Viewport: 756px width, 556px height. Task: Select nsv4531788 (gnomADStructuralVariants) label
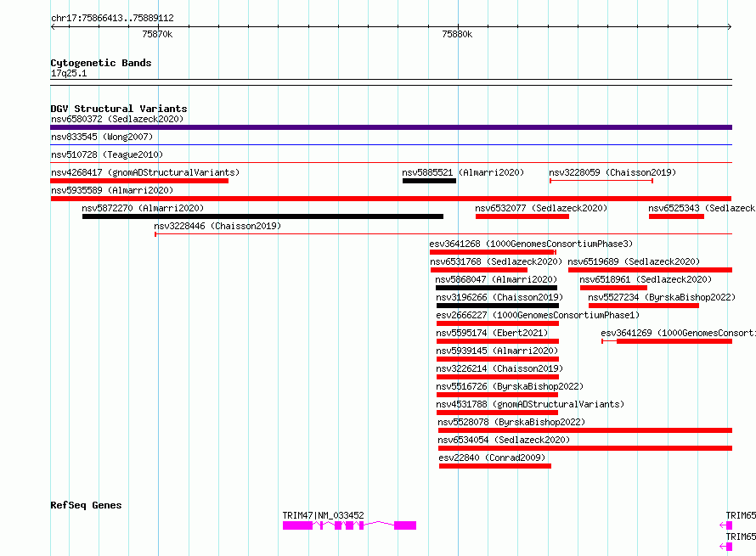coord(530,404)
